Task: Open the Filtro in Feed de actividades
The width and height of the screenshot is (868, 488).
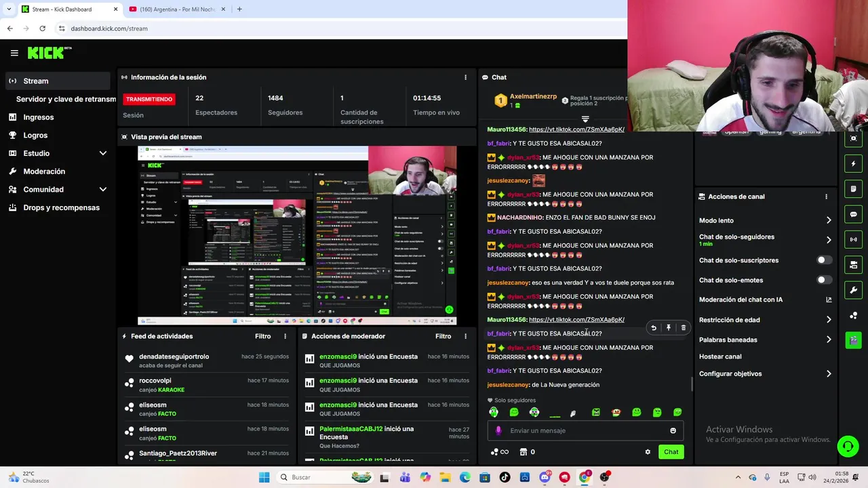Action: (262, 336)
